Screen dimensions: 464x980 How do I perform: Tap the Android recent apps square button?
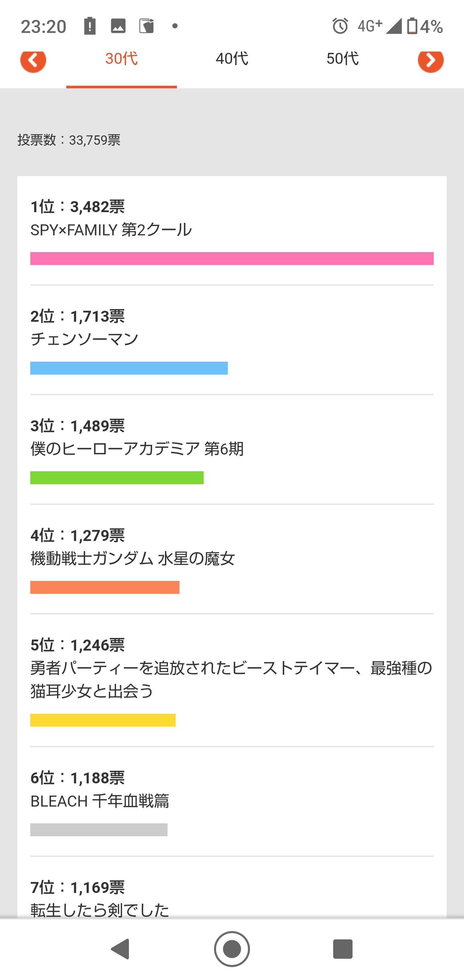coord(343,949)
